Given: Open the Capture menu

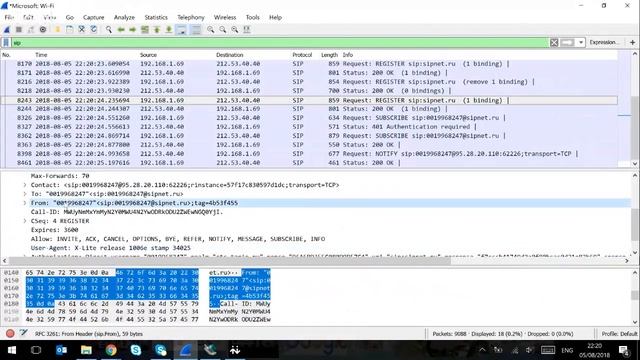Looking at the screenshot, I should point(93,18).
